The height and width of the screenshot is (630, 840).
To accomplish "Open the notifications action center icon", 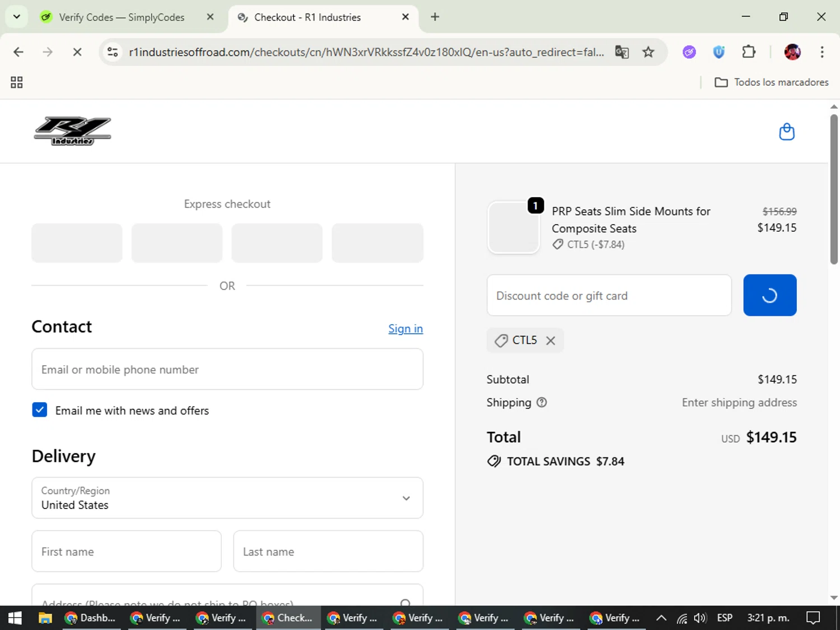I will [813, 618].
